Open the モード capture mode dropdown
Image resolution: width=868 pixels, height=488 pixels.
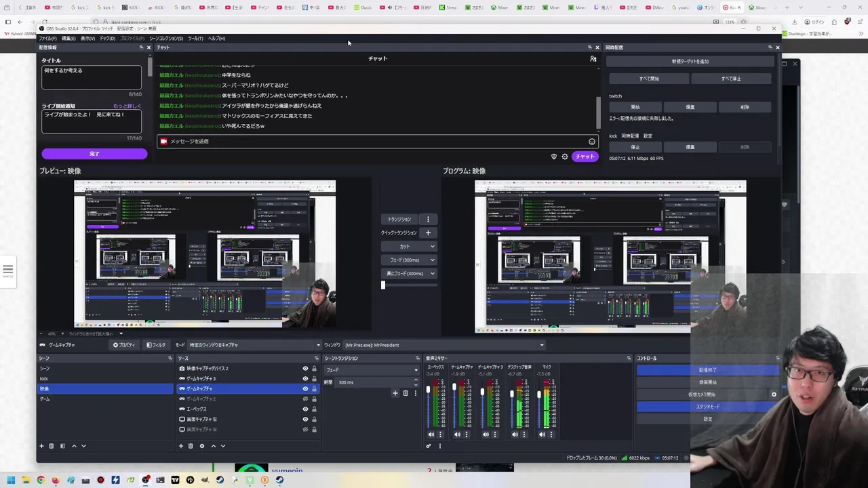[254, 345]
